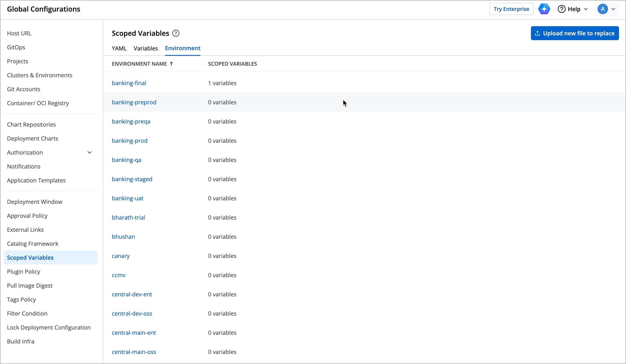
Task: Click the Try Enterprise button
Action: point(511,9)
